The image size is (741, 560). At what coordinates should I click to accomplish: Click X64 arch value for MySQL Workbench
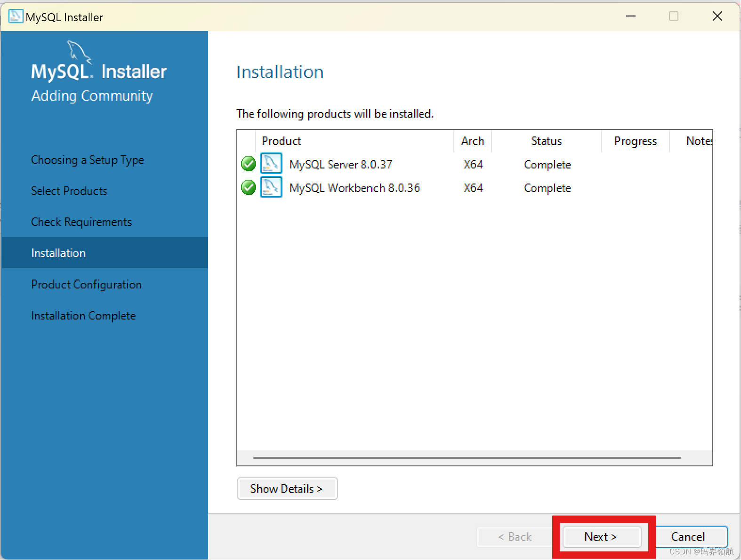click(473, 188)
